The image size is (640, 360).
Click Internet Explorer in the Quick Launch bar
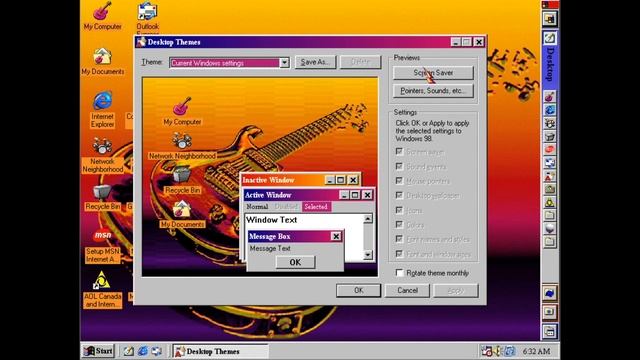pos(142,351)
